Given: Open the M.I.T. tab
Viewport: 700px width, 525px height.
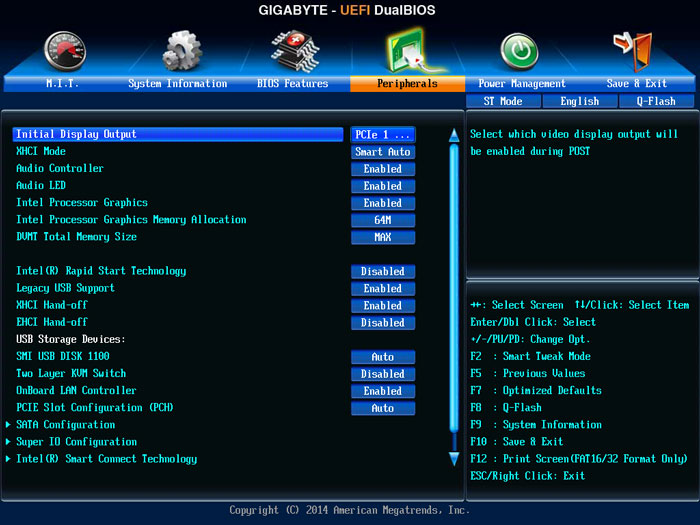Looking at the screenshot, I should point(62,83).
